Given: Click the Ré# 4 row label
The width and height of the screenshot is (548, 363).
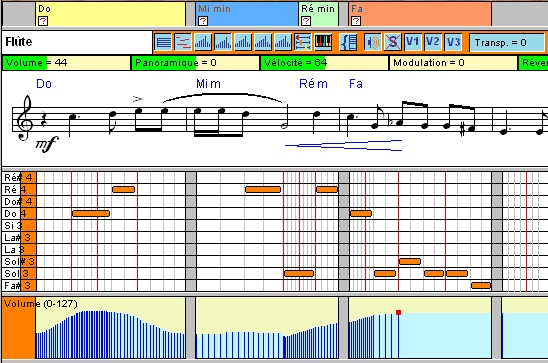Looking at the screenshot, I should click(19, 177).
